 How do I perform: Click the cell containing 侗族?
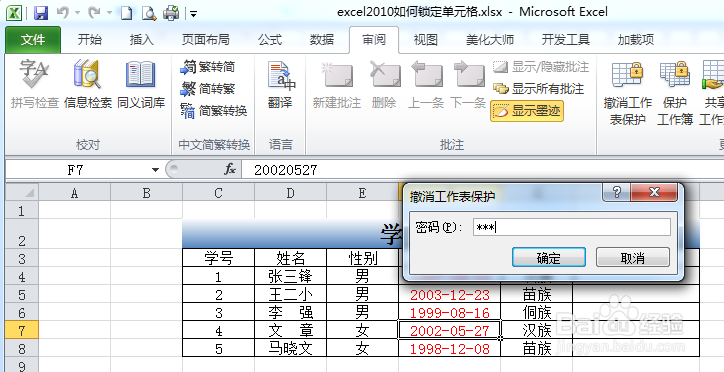[537, 312]
